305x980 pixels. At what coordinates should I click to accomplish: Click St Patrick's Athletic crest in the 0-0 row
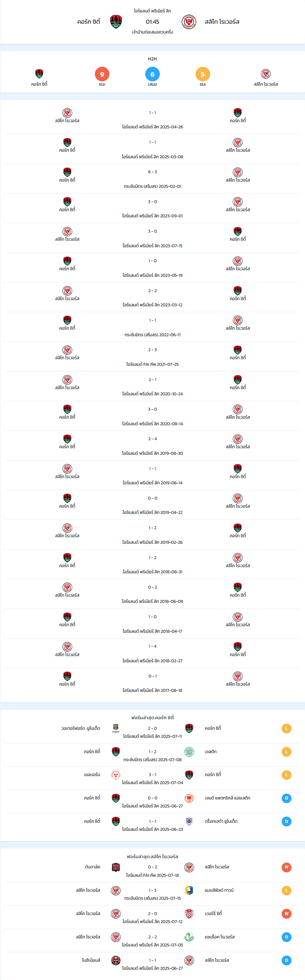pyautogui.click(x=189, y=798)
